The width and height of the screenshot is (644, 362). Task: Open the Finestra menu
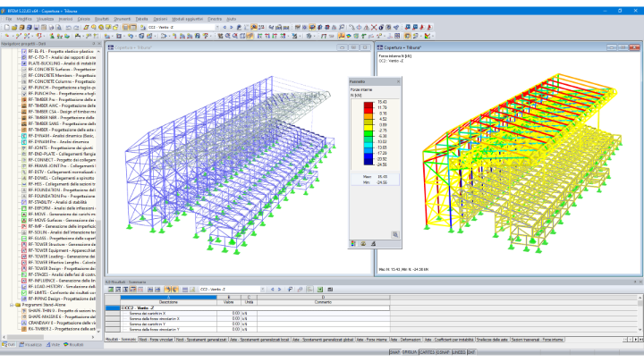215,19
